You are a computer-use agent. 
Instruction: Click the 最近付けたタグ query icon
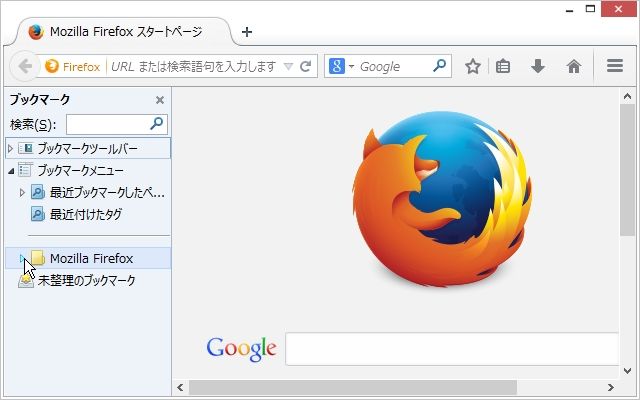(38, 214)
